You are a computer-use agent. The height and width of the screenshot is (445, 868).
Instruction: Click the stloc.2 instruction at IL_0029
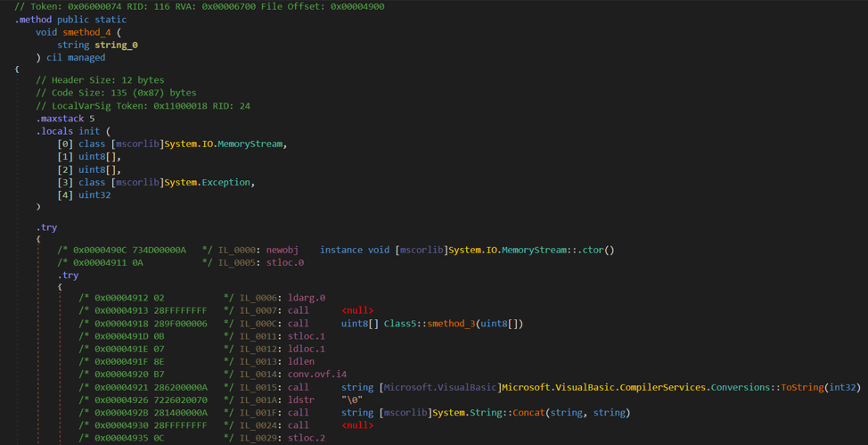point(307,439)
